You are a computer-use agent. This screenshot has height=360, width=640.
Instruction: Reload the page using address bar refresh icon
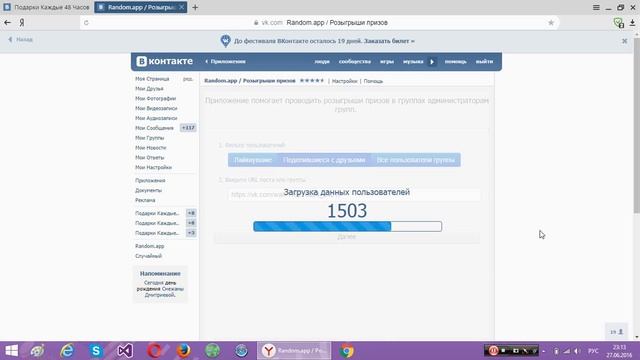point(86,23)
